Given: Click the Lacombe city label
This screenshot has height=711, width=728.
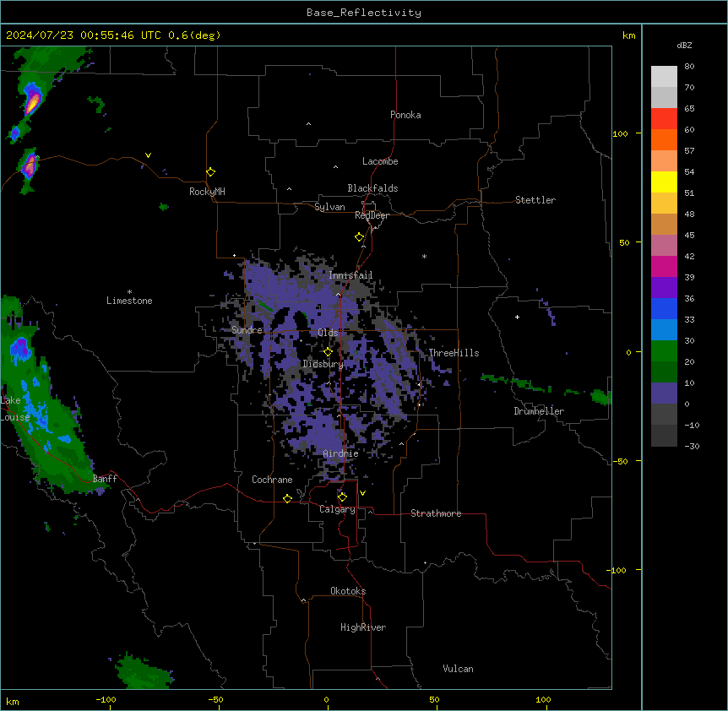Looking at the screenshot, I should [380, 161].
